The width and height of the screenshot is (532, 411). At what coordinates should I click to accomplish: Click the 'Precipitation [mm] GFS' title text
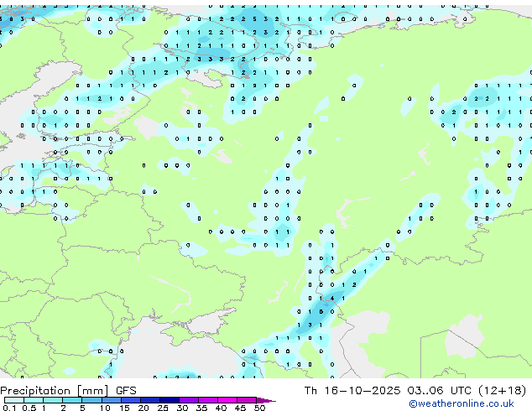click(68, 391)
